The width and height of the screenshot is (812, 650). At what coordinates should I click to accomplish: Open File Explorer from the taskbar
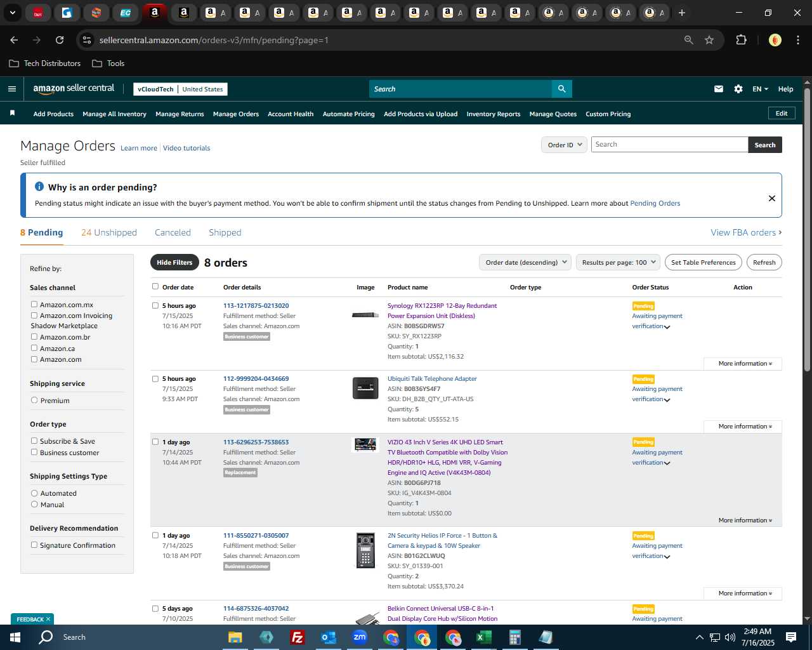pos(235,637)
